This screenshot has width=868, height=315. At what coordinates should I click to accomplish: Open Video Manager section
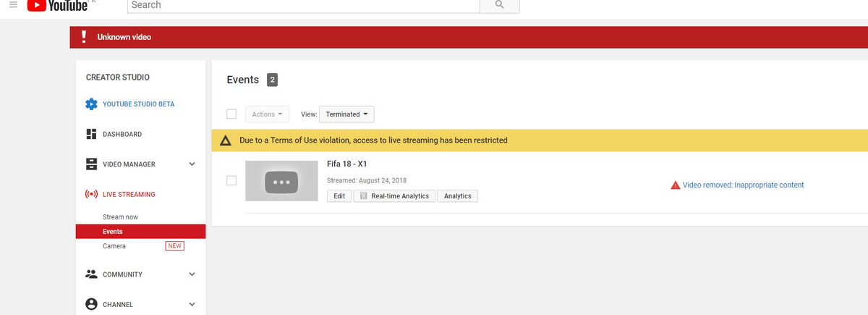129,164
